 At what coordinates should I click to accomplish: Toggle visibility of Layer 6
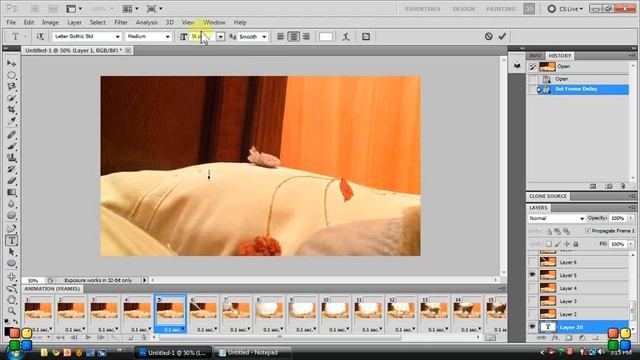(532, 262)
